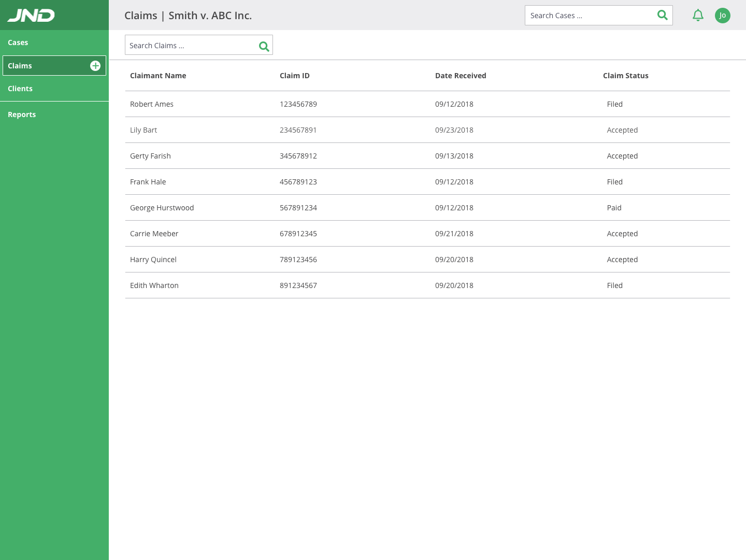Click the Search Cases magnifier icon
Screen dimensions: 746x560
click(662, 16)
